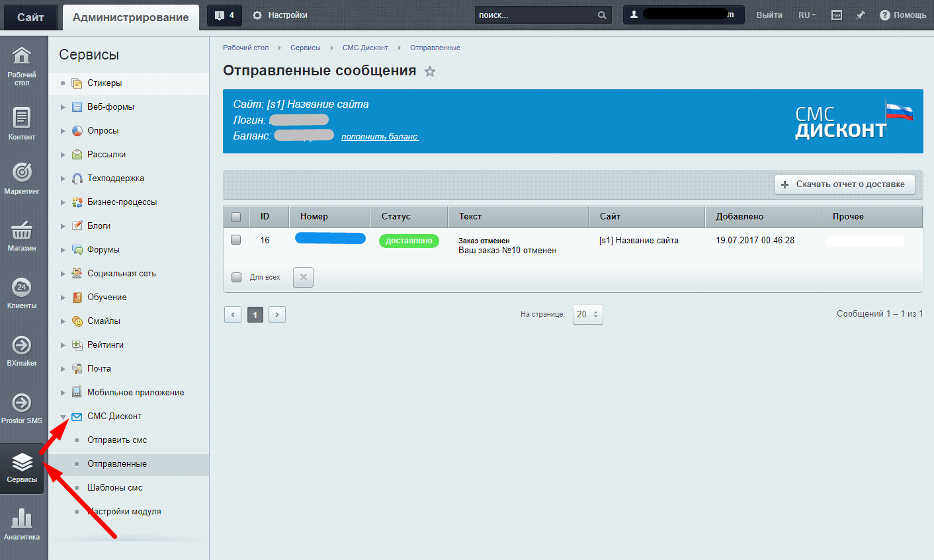Viewport: 934px width, 560px height.
Task: Enable the Для всех checkbox
Action: (236, 277)
